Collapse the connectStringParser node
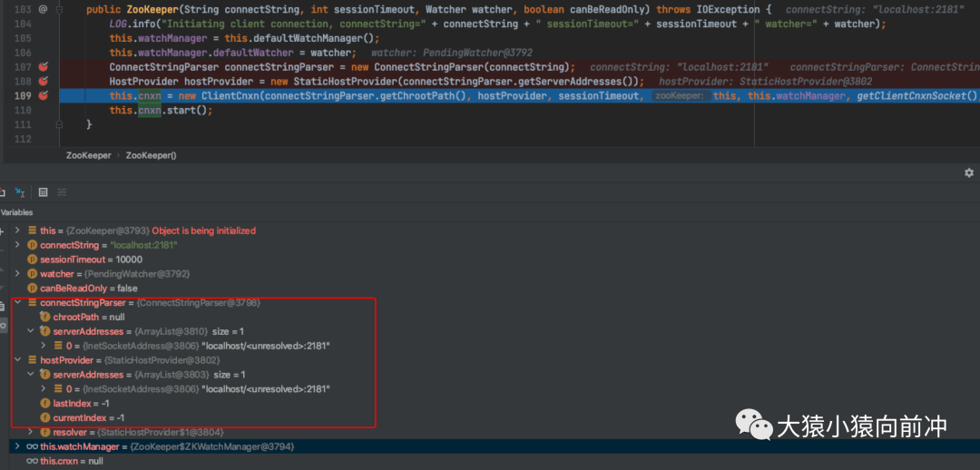 17,302
